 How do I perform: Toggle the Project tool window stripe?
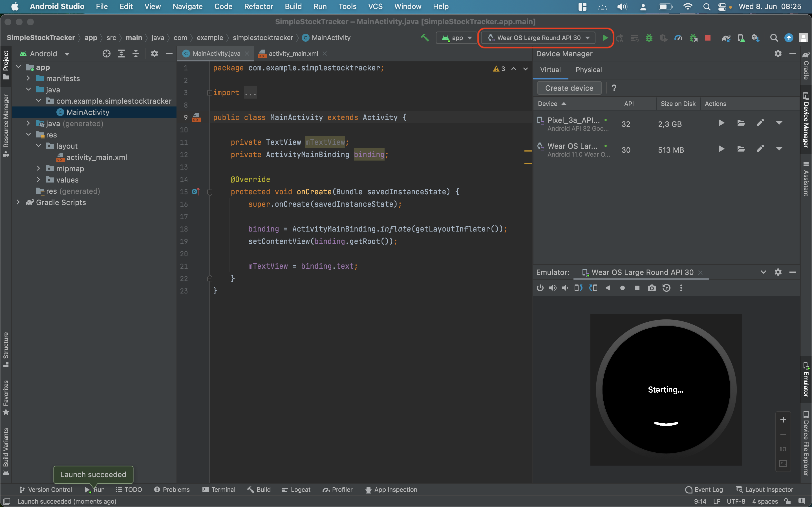6,65
